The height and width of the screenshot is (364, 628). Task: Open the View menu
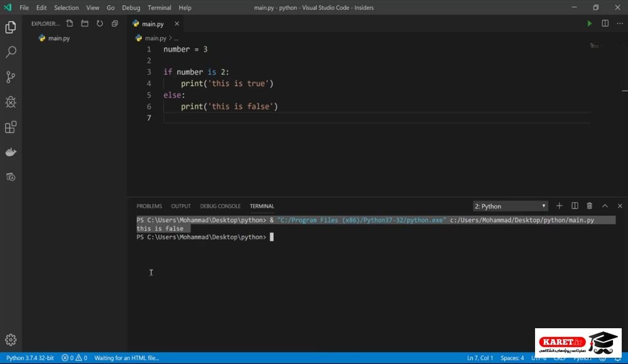(92, 8)
